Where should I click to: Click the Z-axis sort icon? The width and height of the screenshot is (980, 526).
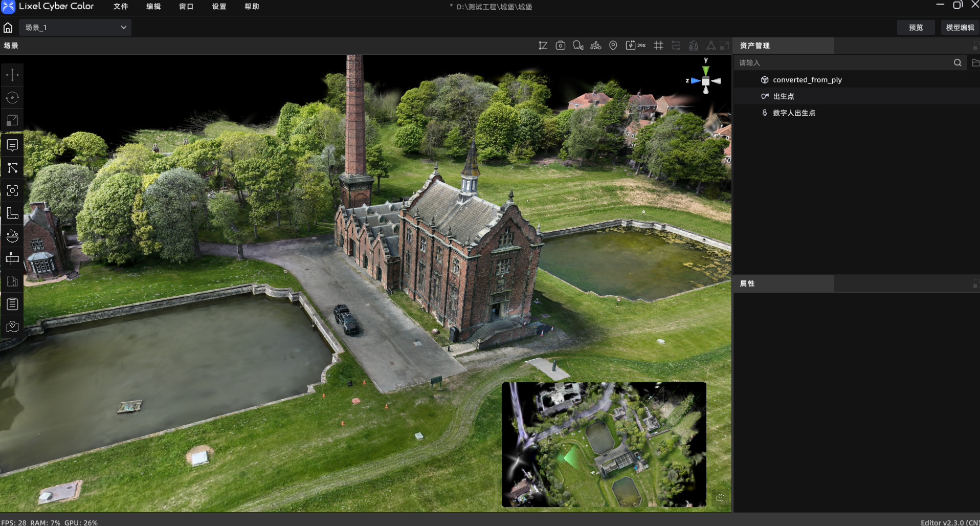coord(543,46)
